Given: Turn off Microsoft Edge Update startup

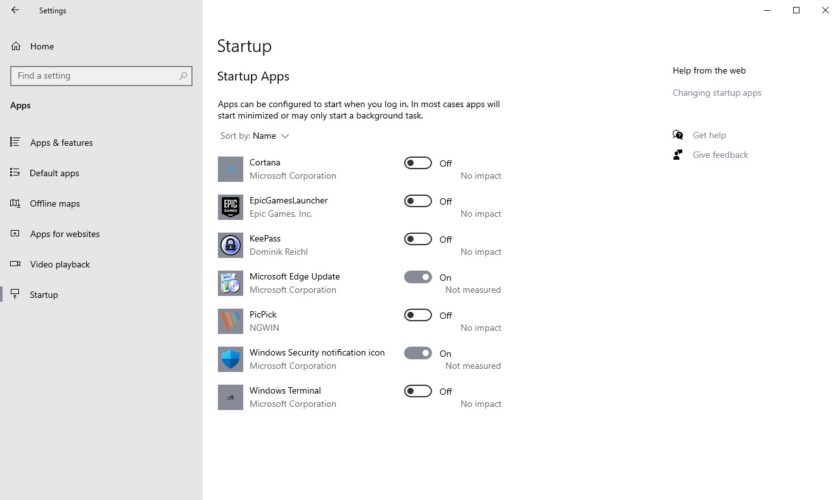Looking at the screenshot, I should 418,277.
